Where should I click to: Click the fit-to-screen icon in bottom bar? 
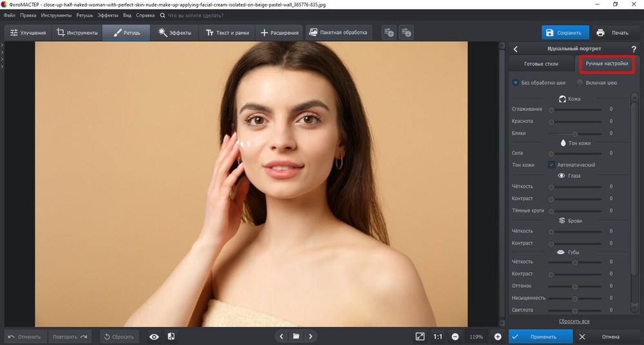[x=420, y=337]
